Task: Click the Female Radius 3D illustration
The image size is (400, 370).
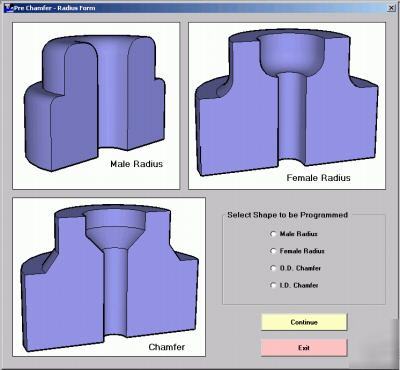Action: point(287,106)
